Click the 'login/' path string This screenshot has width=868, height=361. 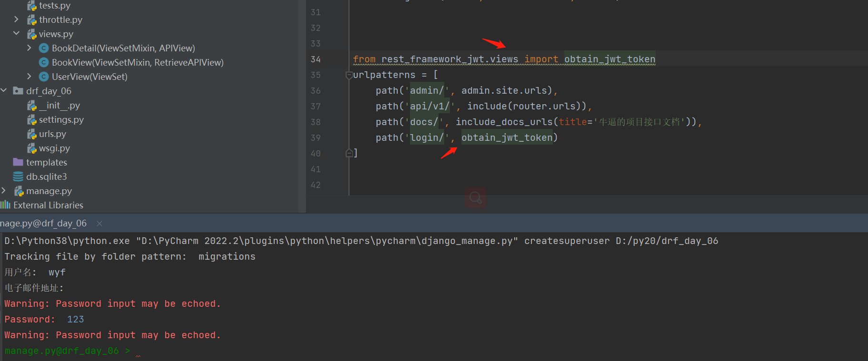pyautogui.click(x=427, y=137)
